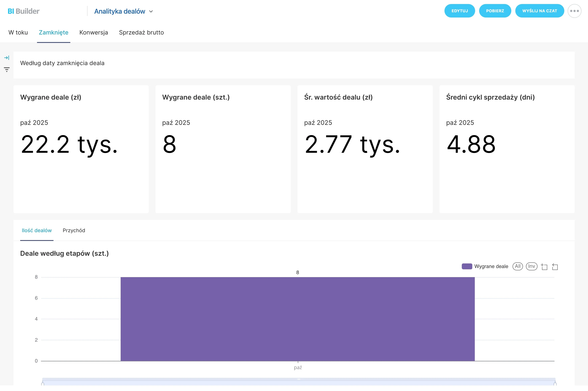Viewport: 588px width, 391px height.
Task: Switch chart to the Przychód tab
Action: [x=74, y=230]
